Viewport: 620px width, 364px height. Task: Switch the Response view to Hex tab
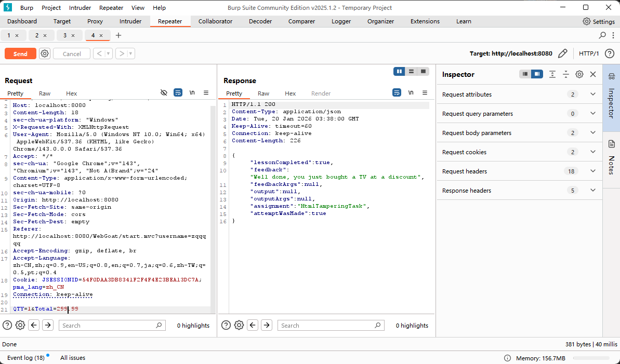coord(290,93)
